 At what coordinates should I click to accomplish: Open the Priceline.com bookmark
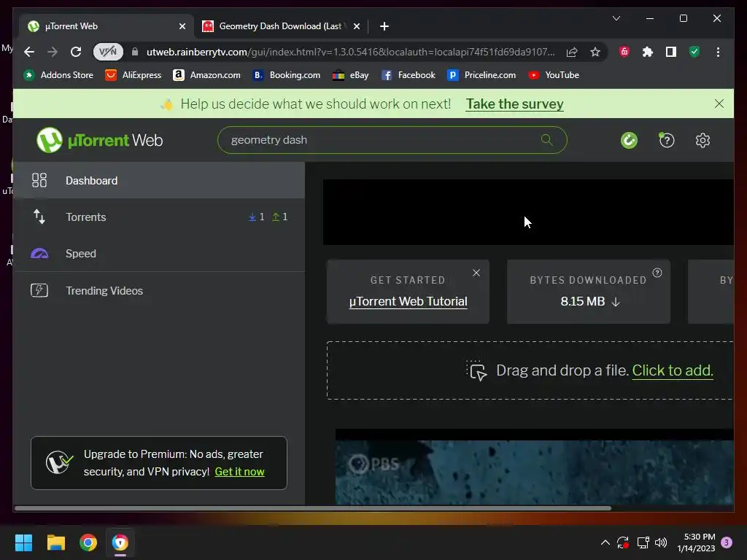coord(481,75)
